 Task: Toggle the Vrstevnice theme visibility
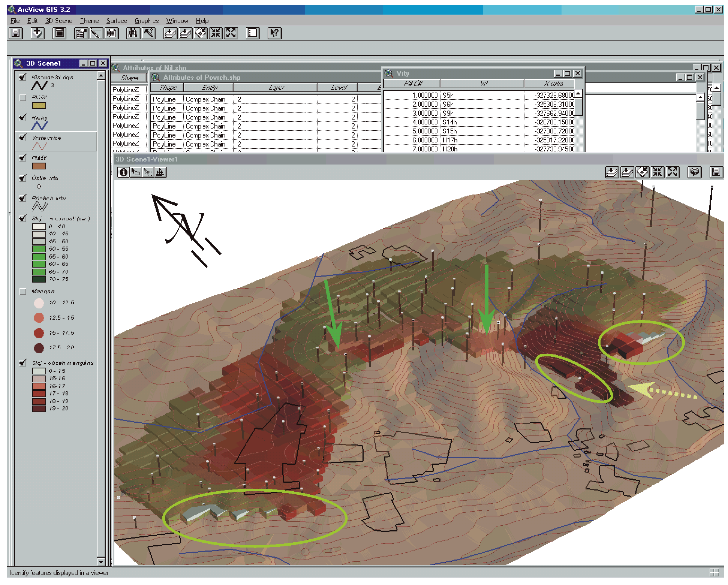click(23, 138)
